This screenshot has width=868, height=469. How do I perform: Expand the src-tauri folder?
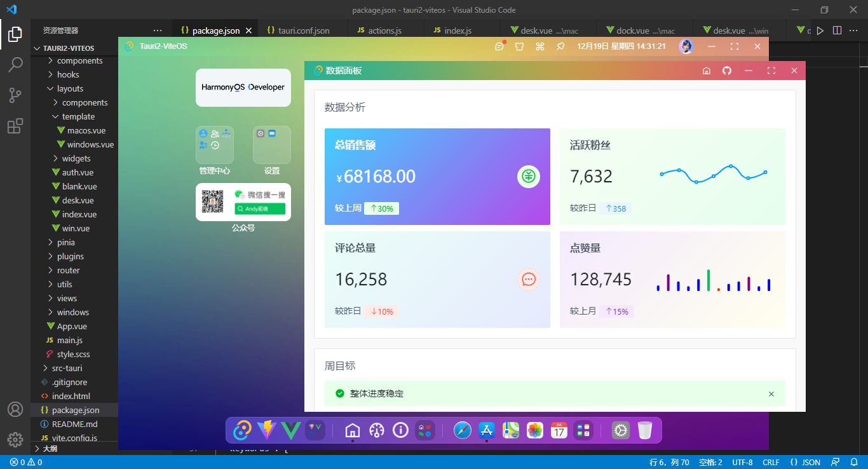click(67, 368)
